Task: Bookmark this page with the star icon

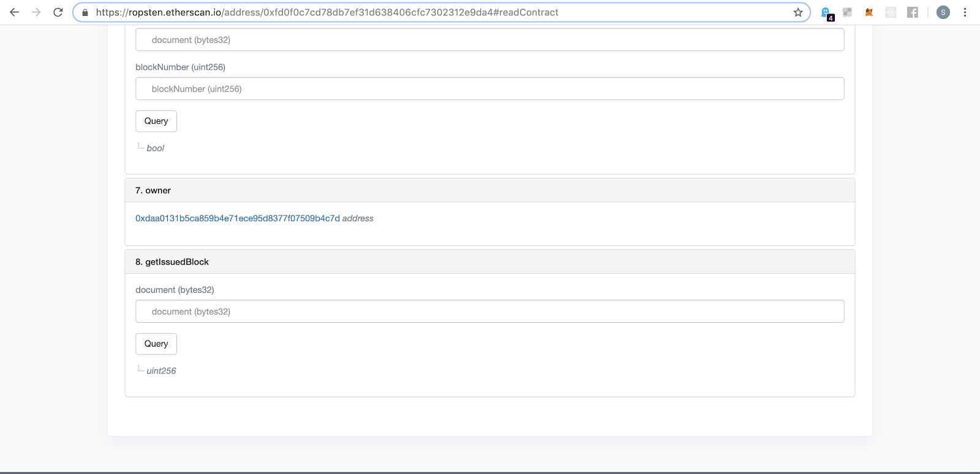Action: click(x=797, y=12)
